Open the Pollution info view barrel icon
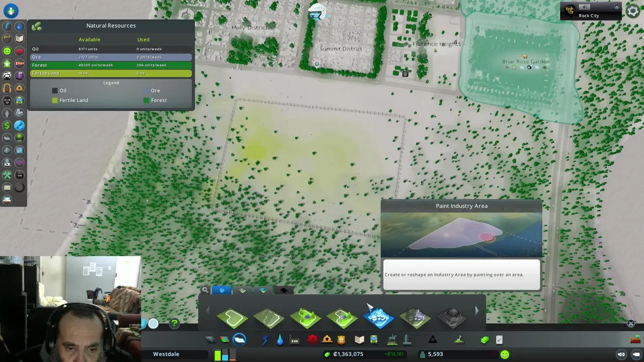This screenshot has height=362, width=644. click(x=19, y=76)
